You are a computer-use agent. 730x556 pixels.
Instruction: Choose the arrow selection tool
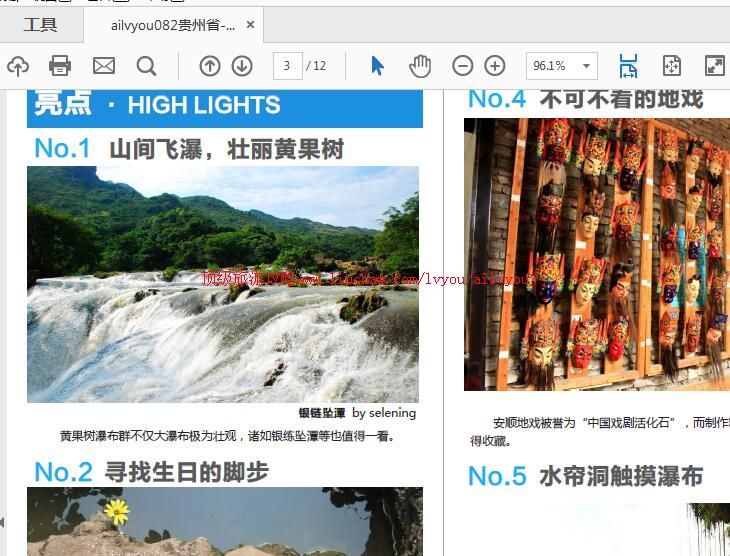(377, 66)
